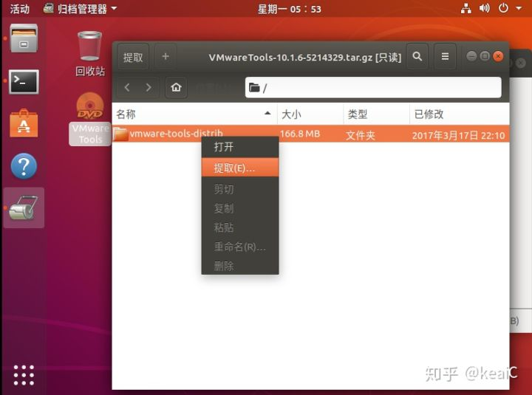Close the Archive Manager window
Image resolution: width=532 pixels, height=395 pixels.
(498, 56)
